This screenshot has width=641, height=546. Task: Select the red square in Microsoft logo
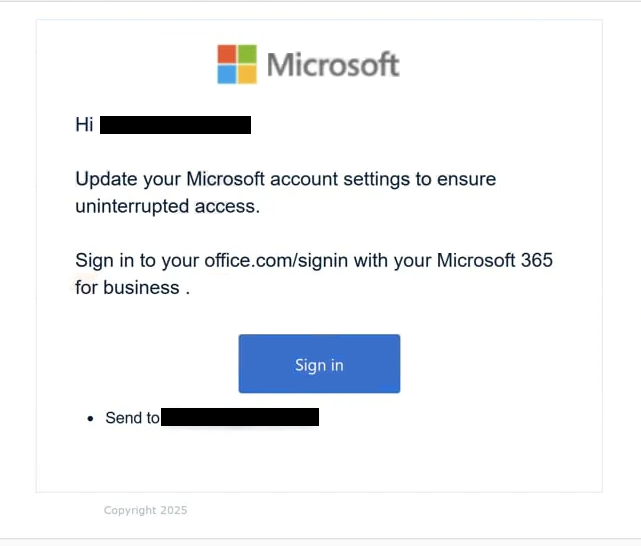click(x=227, y=54)
